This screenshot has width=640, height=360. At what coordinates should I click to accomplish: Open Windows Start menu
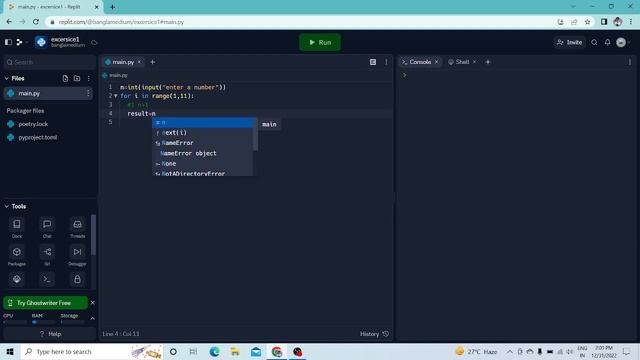(x=10, y=351)
